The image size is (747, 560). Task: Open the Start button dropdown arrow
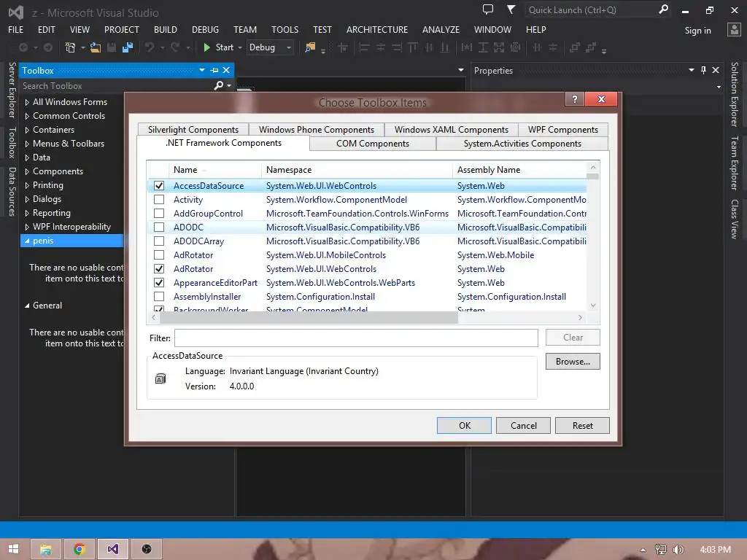click(x=239, y=47)
